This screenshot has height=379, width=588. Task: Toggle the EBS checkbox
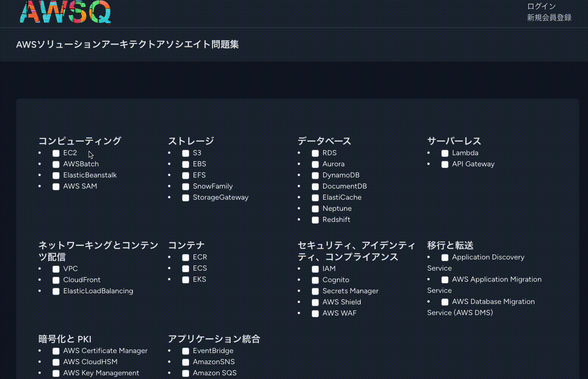[x=186, y=164]
